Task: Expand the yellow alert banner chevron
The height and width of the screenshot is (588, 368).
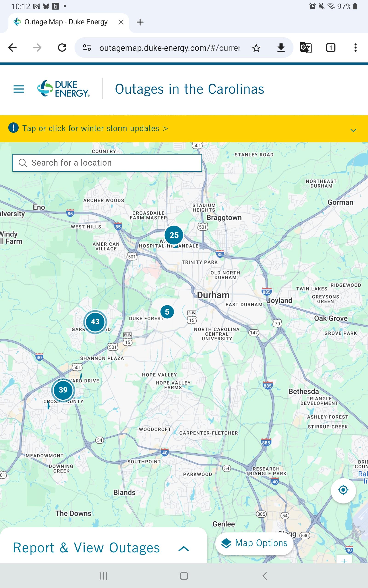Action: pos(353,130)
